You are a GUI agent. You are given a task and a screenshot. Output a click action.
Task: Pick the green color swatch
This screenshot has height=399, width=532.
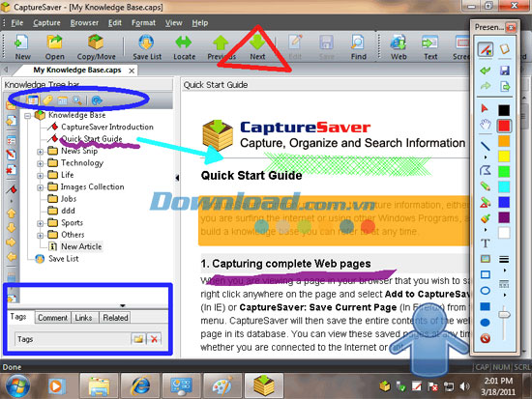pos(504,172)
